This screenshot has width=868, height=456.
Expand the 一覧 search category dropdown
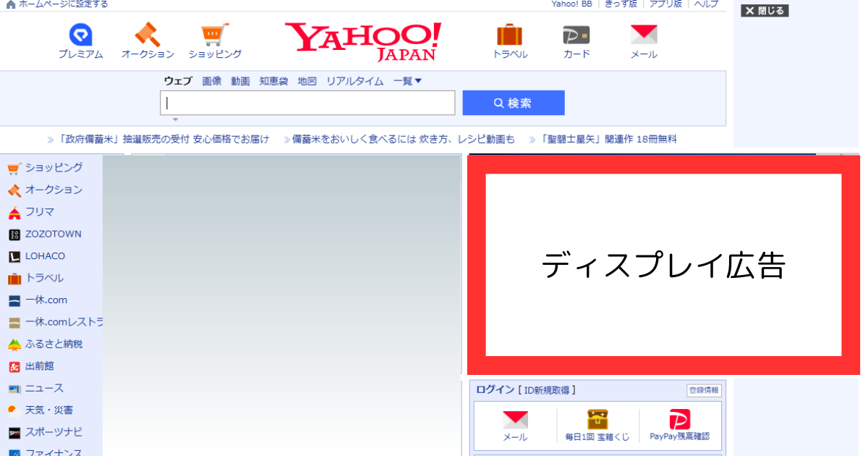pos(407,81)
